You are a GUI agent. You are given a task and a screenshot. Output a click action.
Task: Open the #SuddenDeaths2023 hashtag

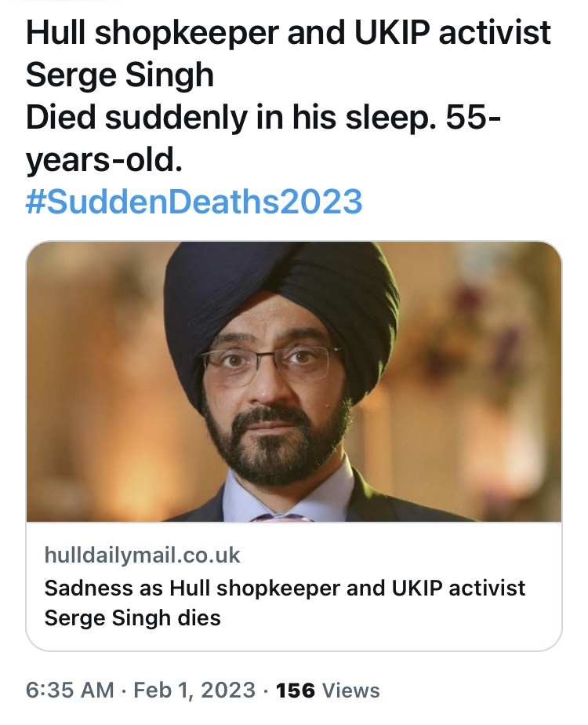point(194,202)
